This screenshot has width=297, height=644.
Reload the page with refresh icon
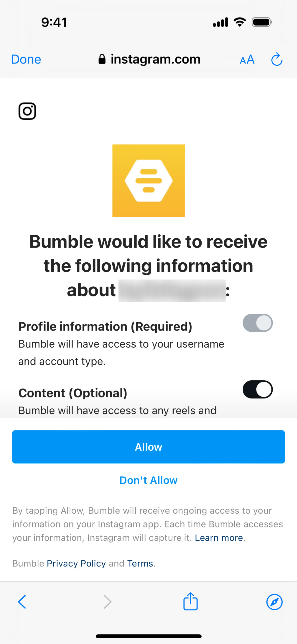click(x=277, y=60)
